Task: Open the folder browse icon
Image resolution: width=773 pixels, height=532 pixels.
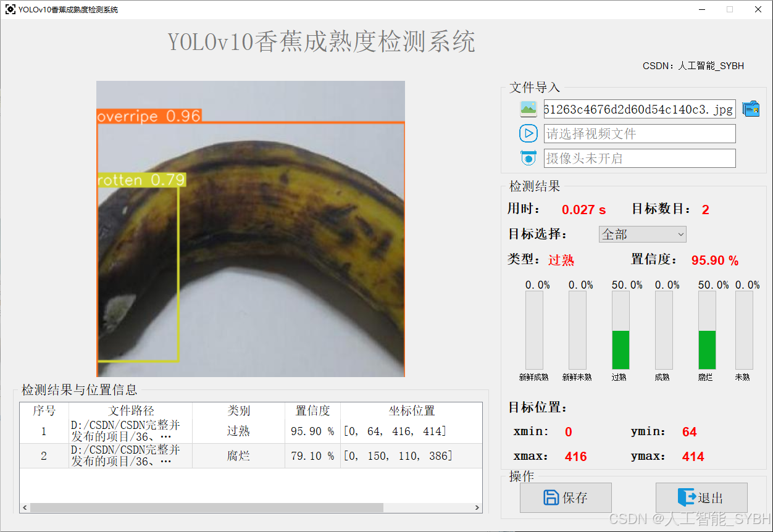Action: click(x=751, y=109)
